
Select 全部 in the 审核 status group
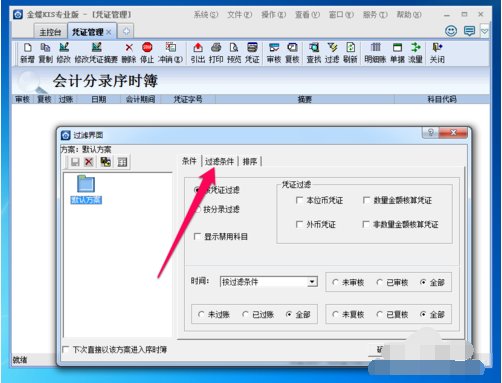(x=423, y=283)
